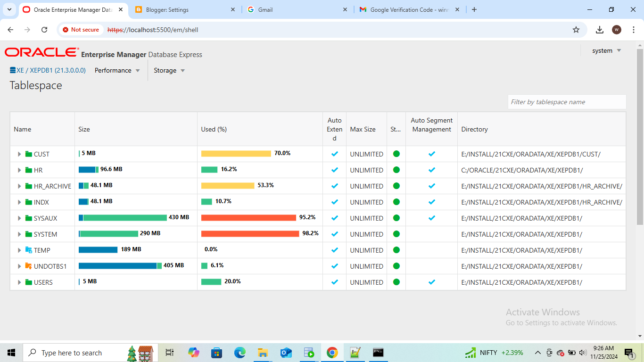
Task: Expand the SYSAUX tablespace row
Action: [19, 218]
